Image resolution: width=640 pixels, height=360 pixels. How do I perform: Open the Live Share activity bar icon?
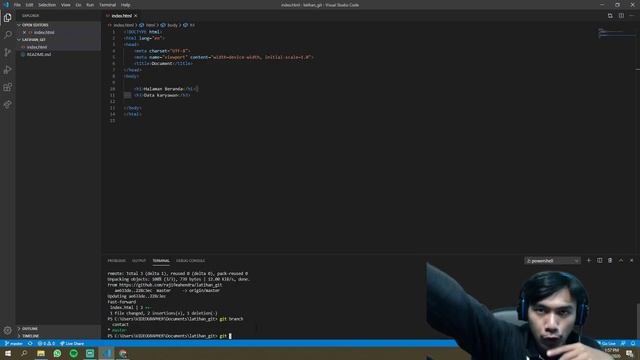click(x=7, y=104)
